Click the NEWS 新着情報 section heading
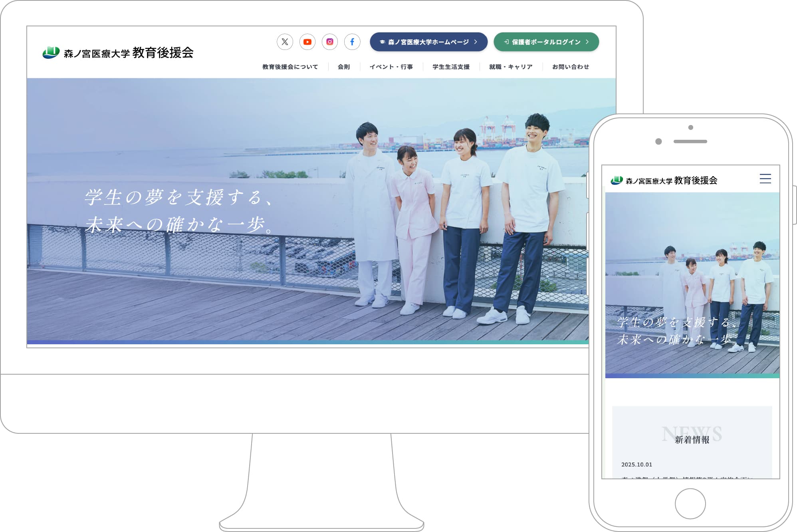Viewport: 797px width, 532px height. pos(693,436)
